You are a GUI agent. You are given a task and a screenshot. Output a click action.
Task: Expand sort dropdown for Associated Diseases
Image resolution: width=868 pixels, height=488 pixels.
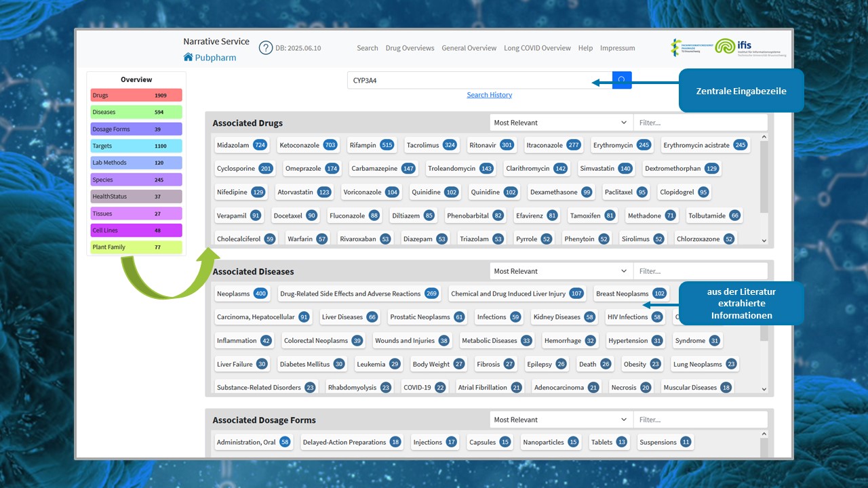[x=561, y=271]
